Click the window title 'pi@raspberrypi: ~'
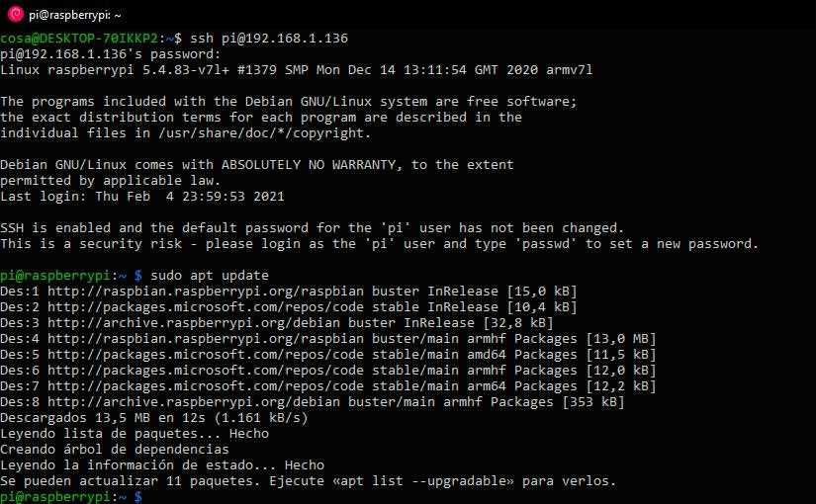 (x=75, y=15)
